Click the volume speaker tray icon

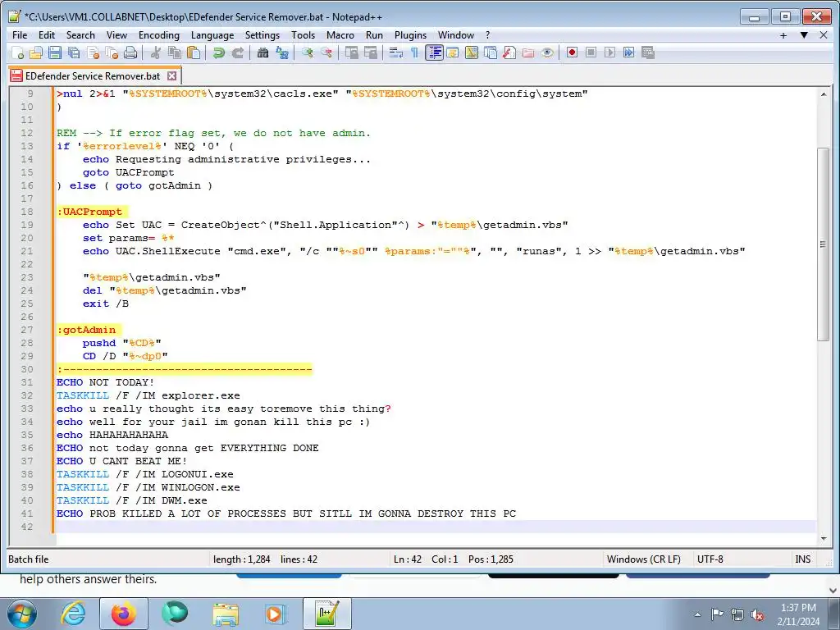tap(757, 614)
